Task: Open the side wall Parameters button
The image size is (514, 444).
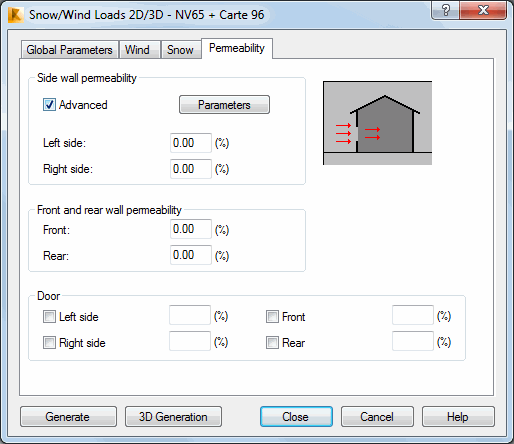Action: tap(224, 105)
